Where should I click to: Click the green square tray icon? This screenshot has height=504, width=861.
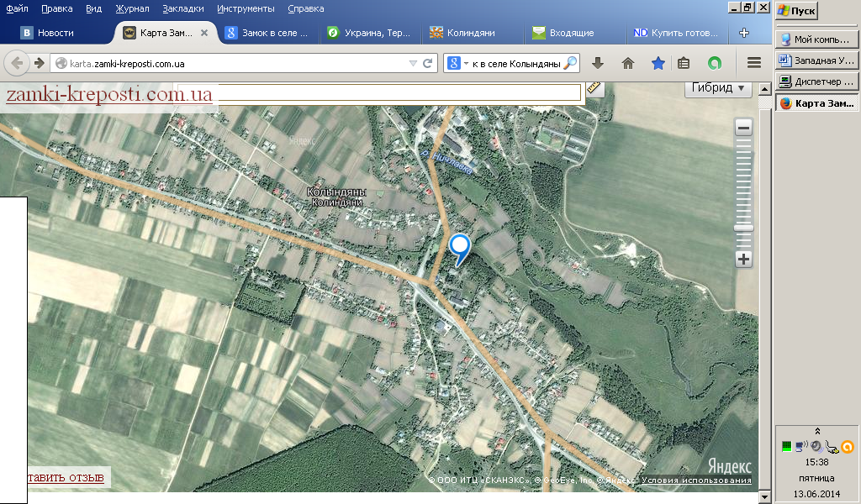click(x=786, y=447)
